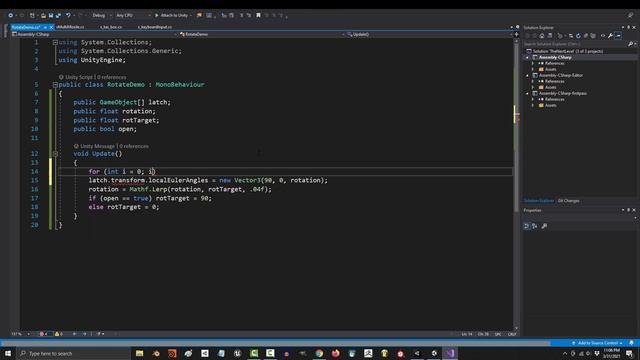Click the Categorized icon in Properties panel
This screenshot has width=640, height=360.
[x=527, y=226]
